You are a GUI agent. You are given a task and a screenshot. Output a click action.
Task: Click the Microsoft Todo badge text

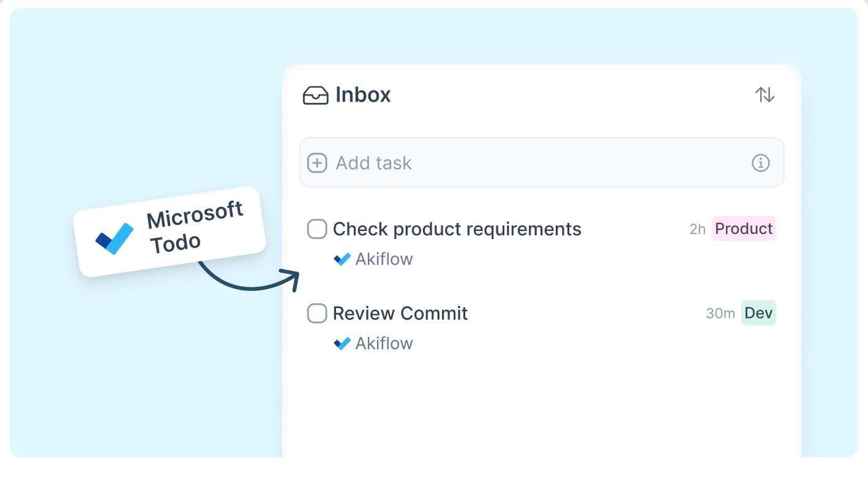coord(196,228)
